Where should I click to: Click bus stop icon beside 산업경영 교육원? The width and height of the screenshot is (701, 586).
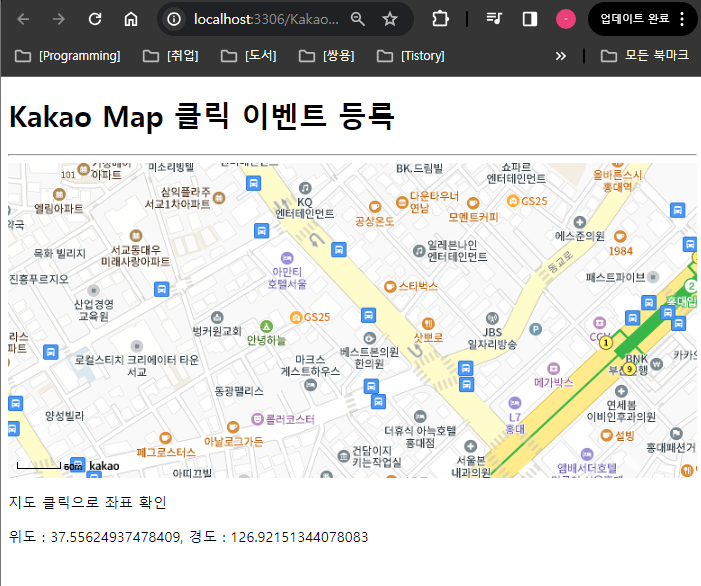pyautogui.click(x=162, y=289)
